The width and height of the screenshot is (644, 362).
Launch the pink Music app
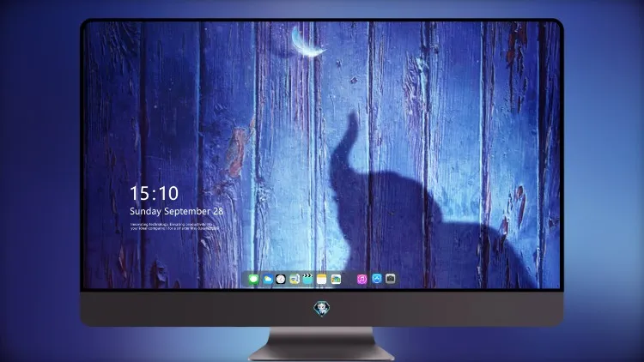click(x=361, y=280)
